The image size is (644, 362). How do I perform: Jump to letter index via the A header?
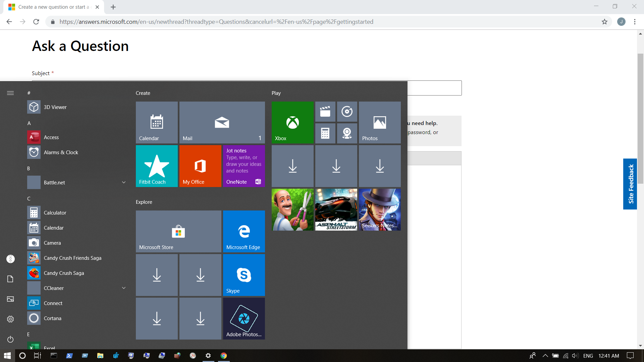pos(29,123)
